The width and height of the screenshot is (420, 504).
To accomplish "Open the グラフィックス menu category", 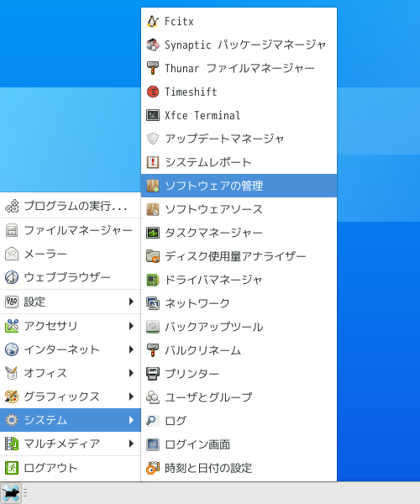I will pyautogui.click(x=71, y=396).
